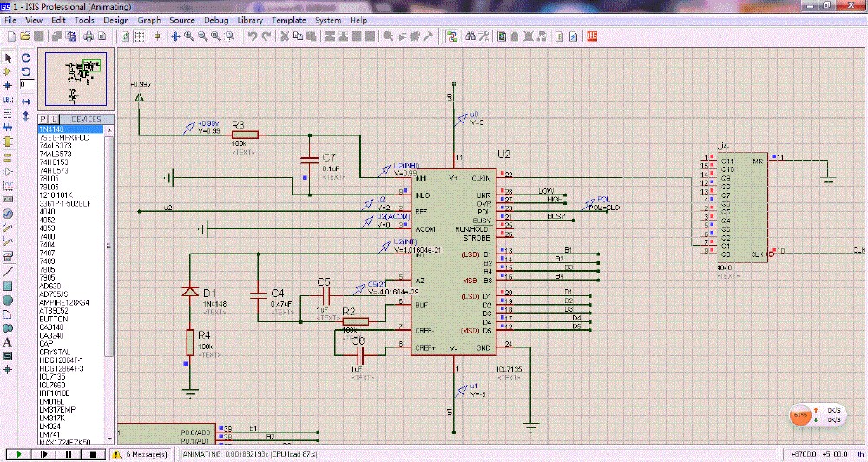This screenshot has width=868, height=462.
Task: Toggle the grid display icon
Action: [139, 36]
